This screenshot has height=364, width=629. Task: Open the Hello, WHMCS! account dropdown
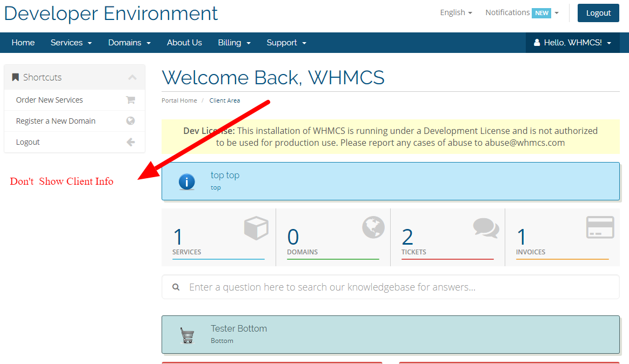pos(572,43)
